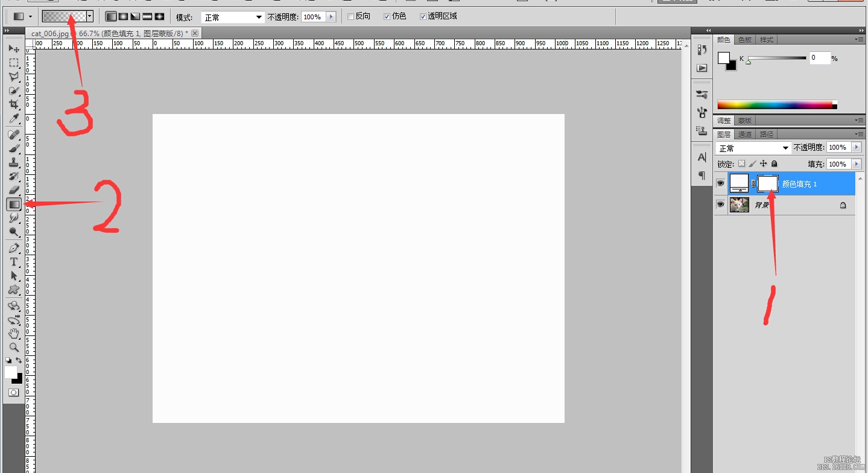Open the Brush presets panel icon

(x=702, y=95)
